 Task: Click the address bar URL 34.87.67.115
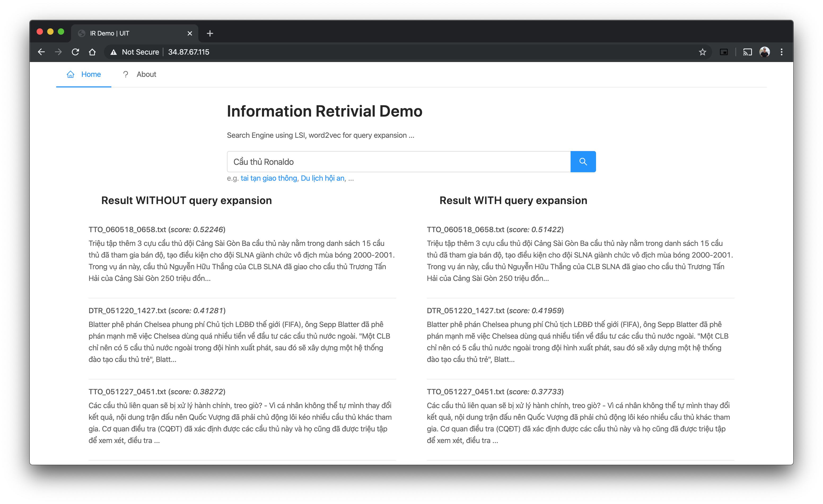pos(189,52)
